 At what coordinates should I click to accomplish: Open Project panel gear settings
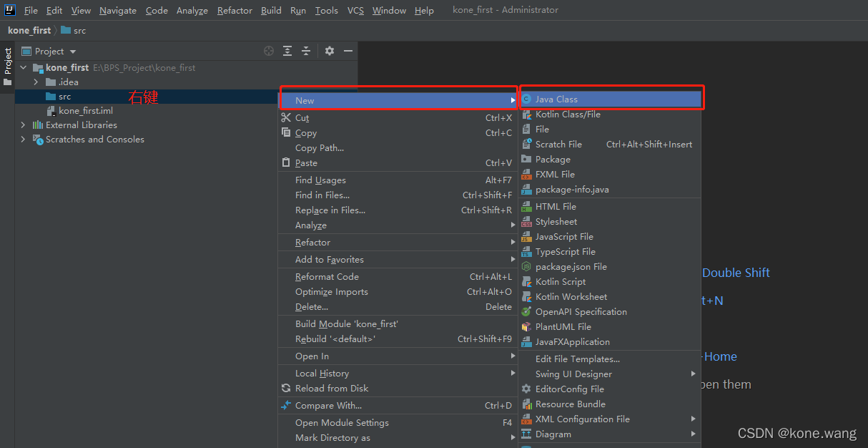pyautogui.click(x=330, y=51)
